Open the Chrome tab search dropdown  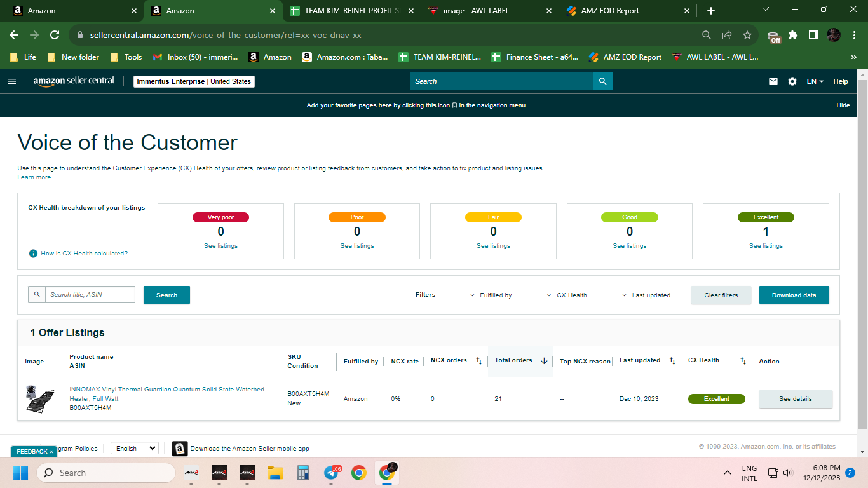765,10
